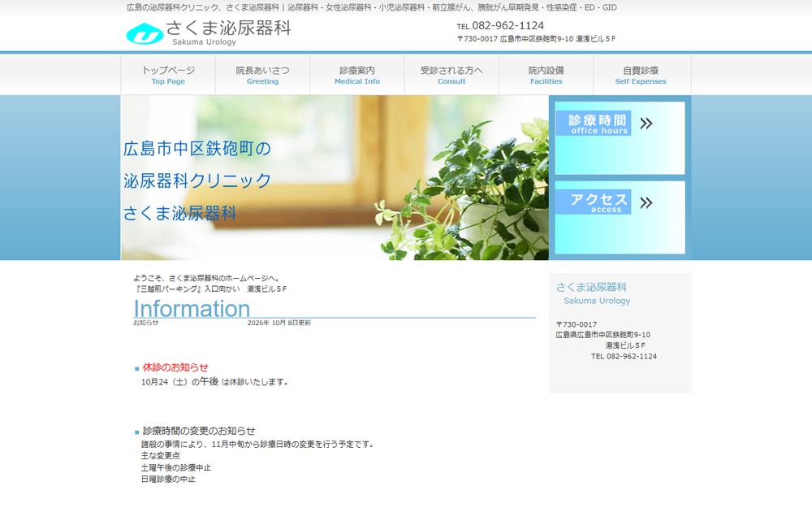Click the telephone number 082-962-1124 in header

pyautogui.click(x=508, y=25)
